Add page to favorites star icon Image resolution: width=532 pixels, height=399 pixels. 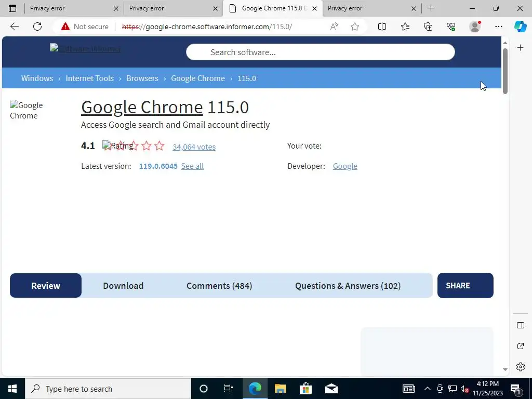(355, 26)
